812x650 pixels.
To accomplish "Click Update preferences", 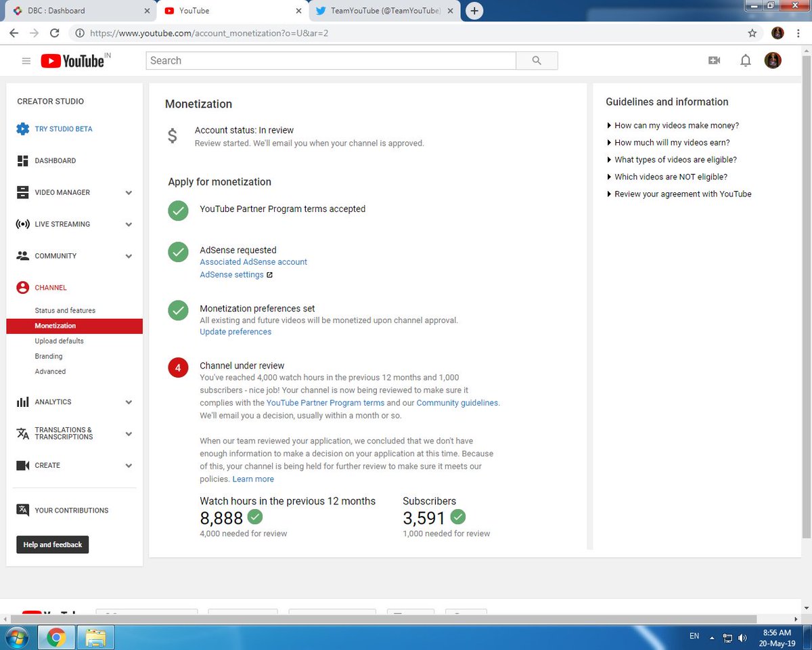I will 235,332.
